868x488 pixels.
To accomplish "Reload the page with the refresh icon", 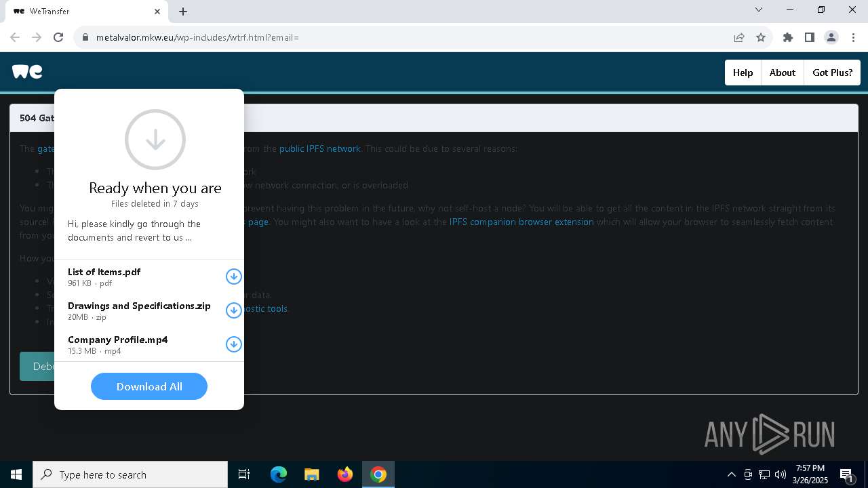I will coord(58,37).
